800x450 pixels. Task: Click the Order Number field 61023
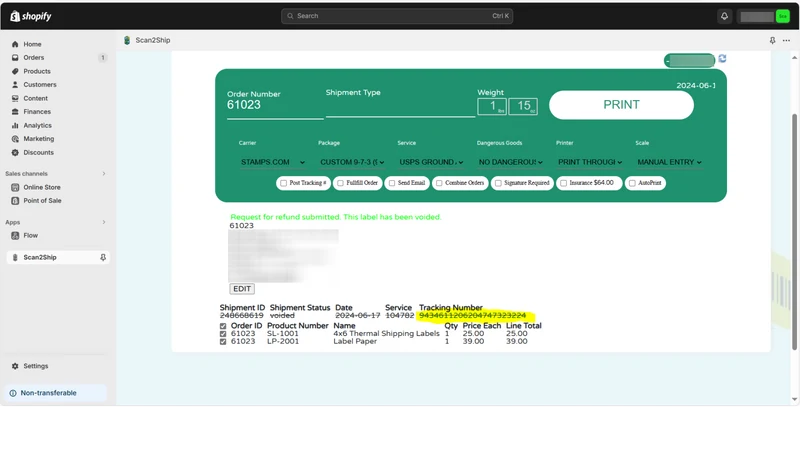(275, 105)
